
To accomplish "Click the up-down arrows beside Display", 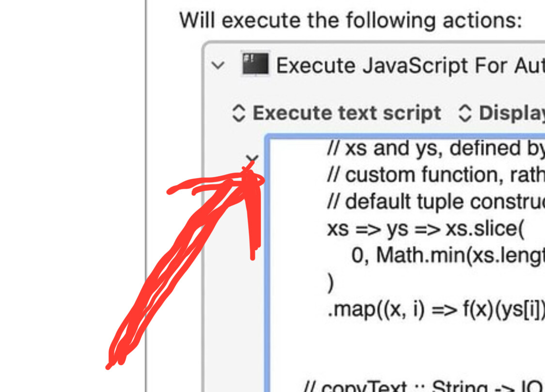I will [x=465, y=113].
